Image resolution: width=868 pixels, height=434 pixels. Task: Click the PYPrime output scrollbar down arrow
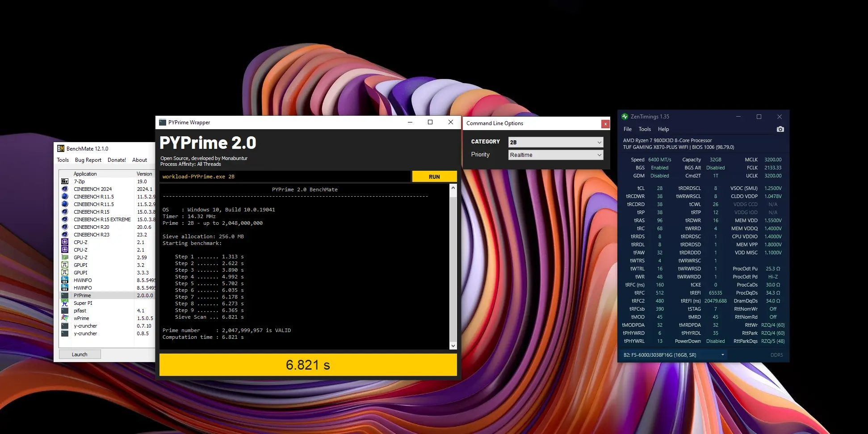tap(453, 346)
